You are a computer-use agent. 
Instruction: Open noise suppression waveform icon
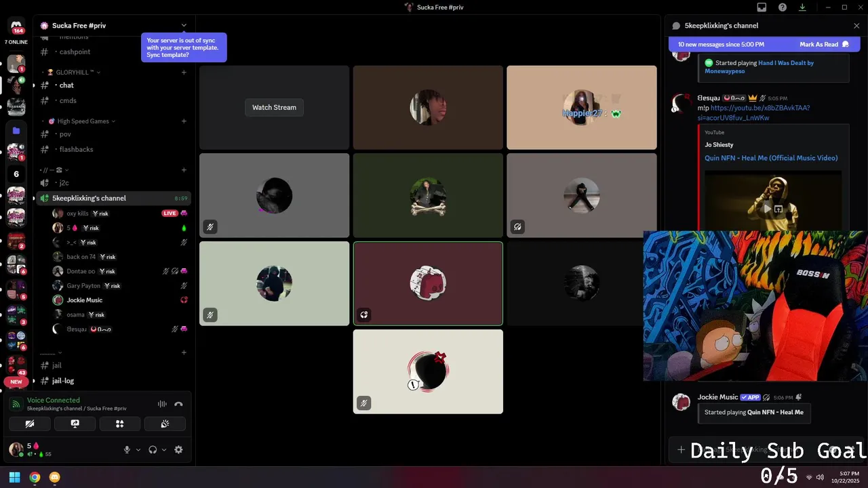point(162,404)
